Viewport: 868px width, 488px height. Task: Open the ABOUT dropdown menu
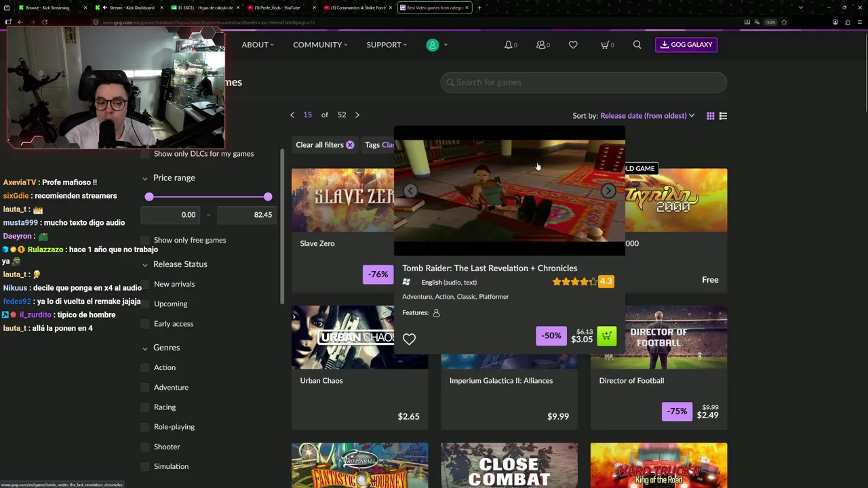[258, 45]
